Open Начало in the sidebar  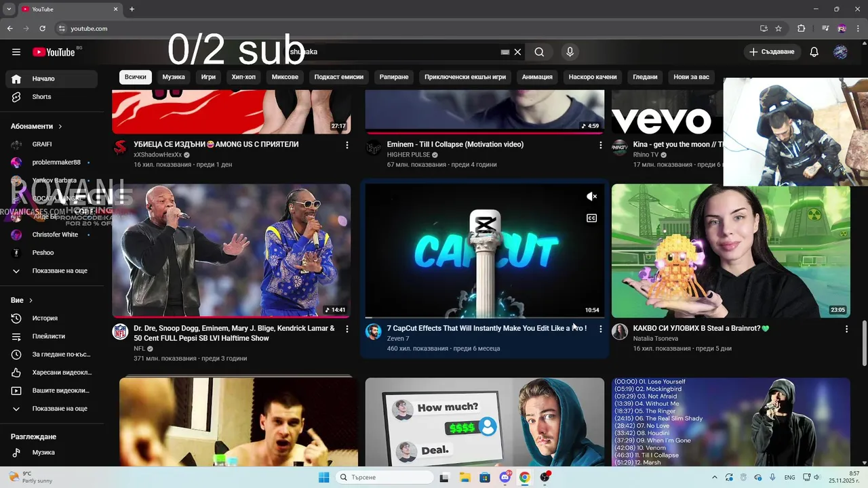[x=52, y=79]
